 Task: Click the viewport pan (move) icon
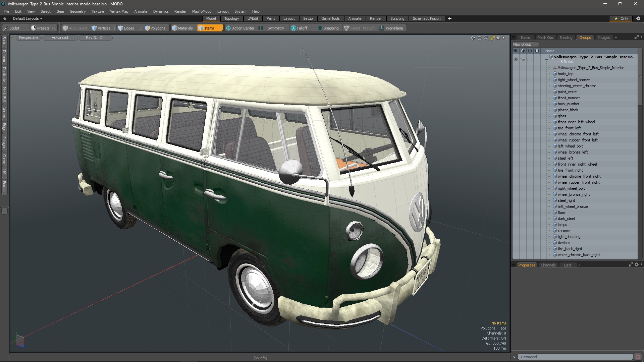click(x=473, y=38)
